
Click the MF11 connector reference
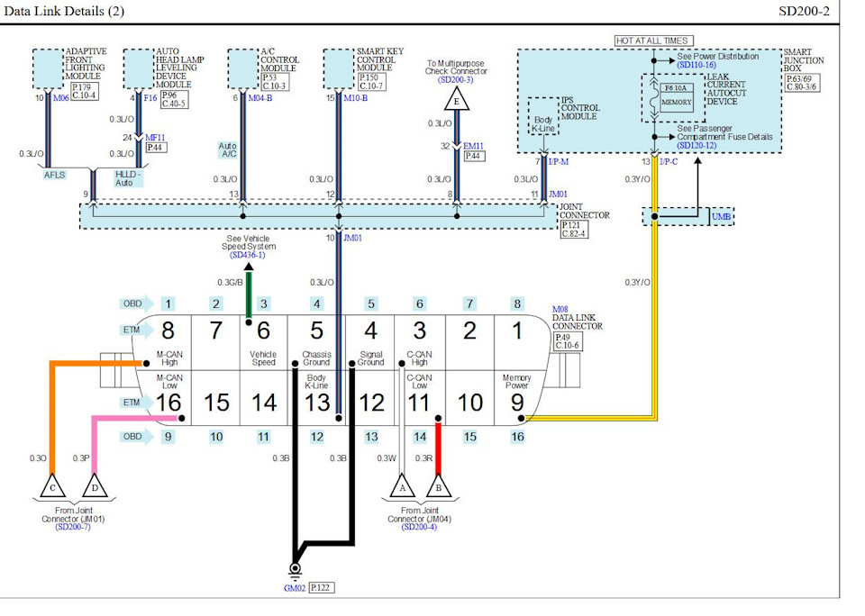pos(155,137)
